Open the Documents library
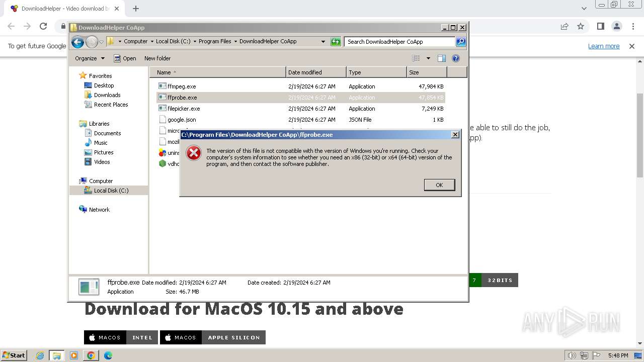Viewport: 644px width, 362px height. click(107, 133)
